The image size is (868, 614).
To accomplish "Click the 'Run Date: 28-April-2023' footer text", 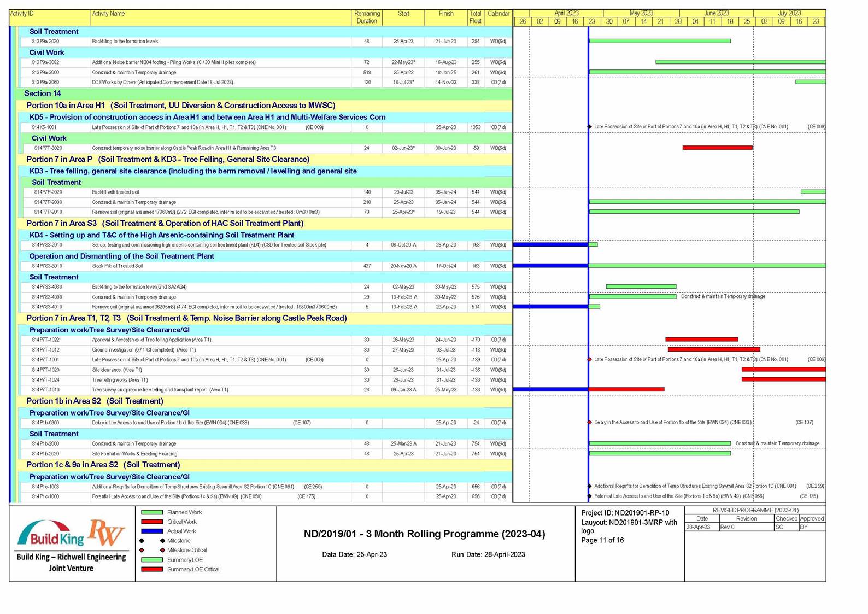I will click(x=488, y=554).
